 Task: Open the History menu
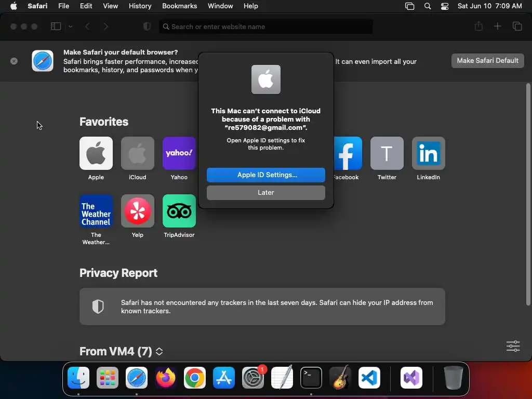click(x=140, y=6)
